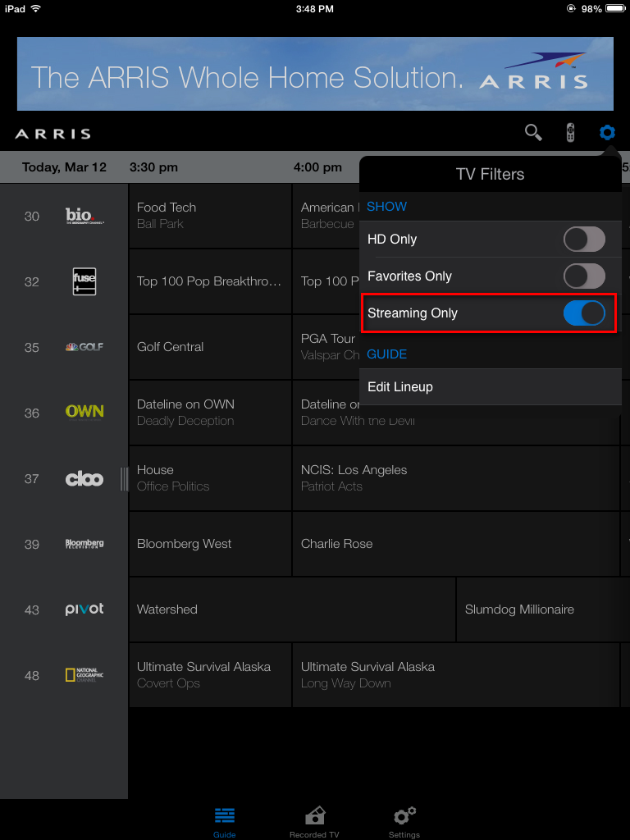Close TV Filters via blue gear icon
This screenshot has width=630, height=840.
click(x=607, y=132)
